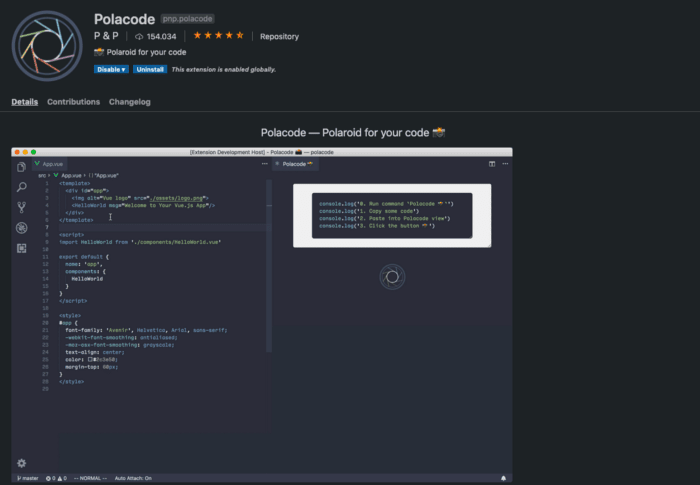
Task: Select the App.vue editor tab
Action: (49, 164)
